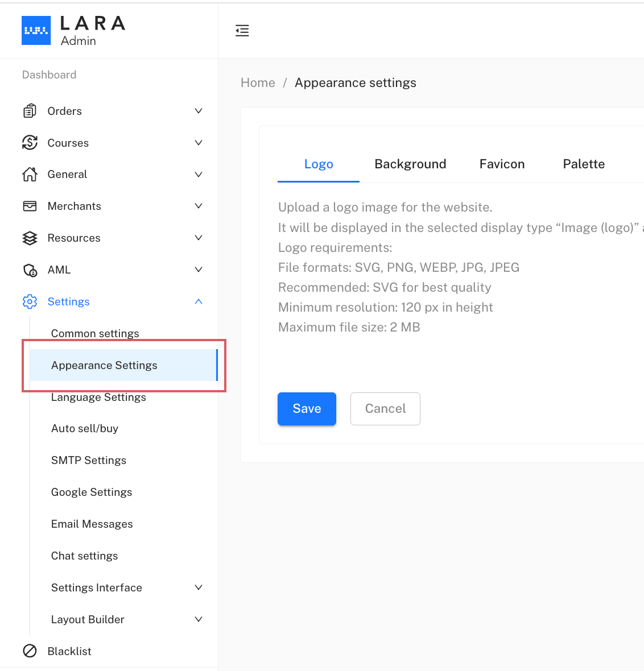The height and width of the screenshot is (671, 644).
Task: Click the Merchants wallet icon
Action: pos(30,206)
